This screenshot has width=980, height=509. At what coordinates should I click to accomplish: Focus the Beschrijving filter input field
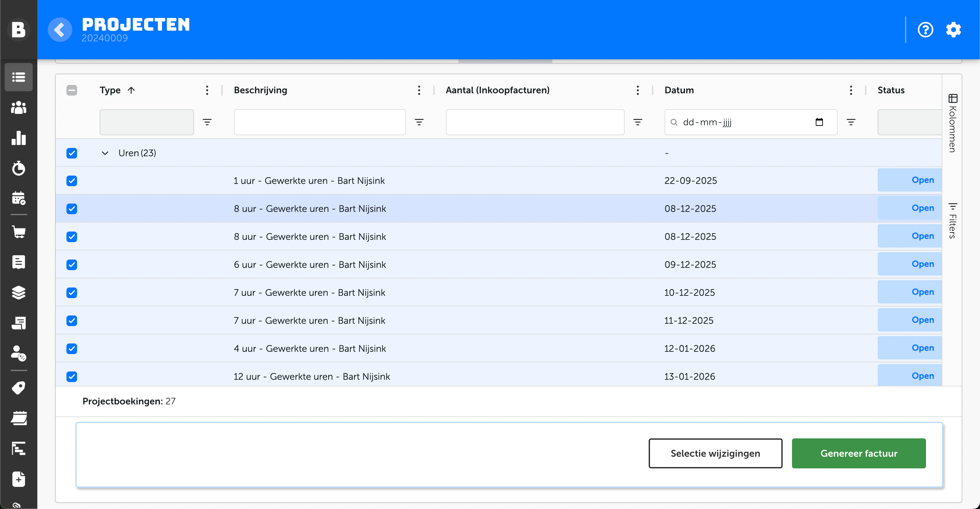320,122
